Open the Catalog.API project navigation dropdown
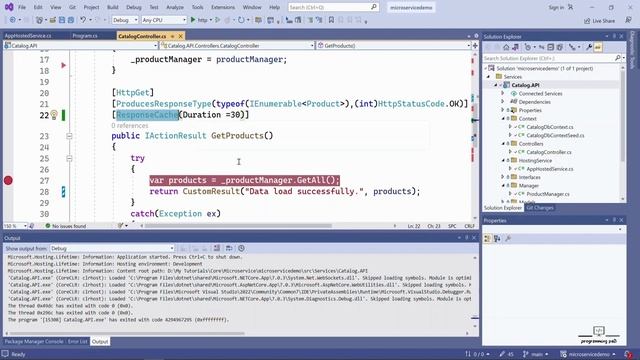640x360 pixels. pos(80,46)
